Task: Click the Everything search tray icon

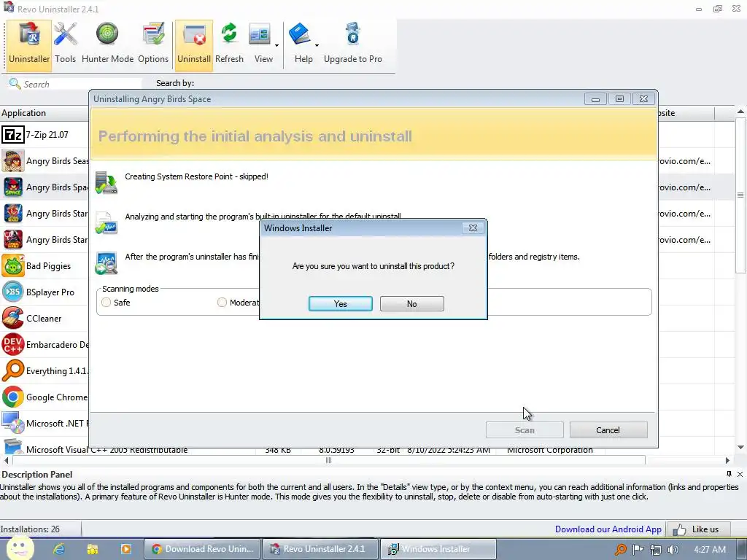Action: point(620,550)
